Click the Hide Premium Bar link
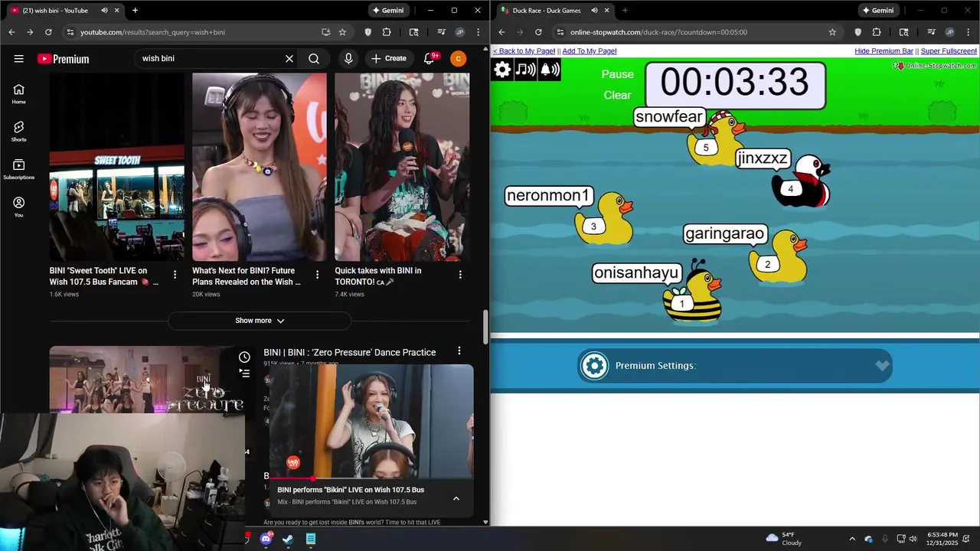The width and height of the screenshot is (980, 551). click(x=884, y=51)
